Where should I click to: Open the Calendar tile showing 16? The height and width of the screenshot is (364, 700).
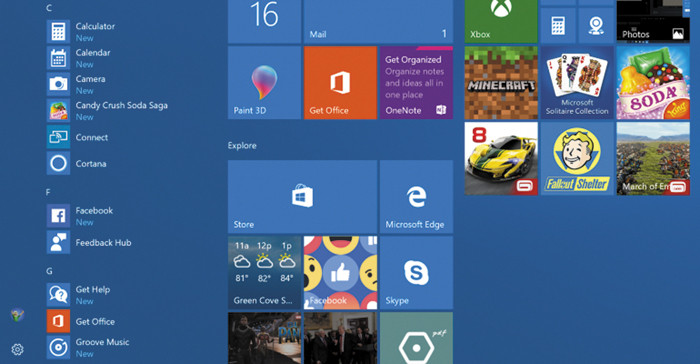tap(264, 21)
